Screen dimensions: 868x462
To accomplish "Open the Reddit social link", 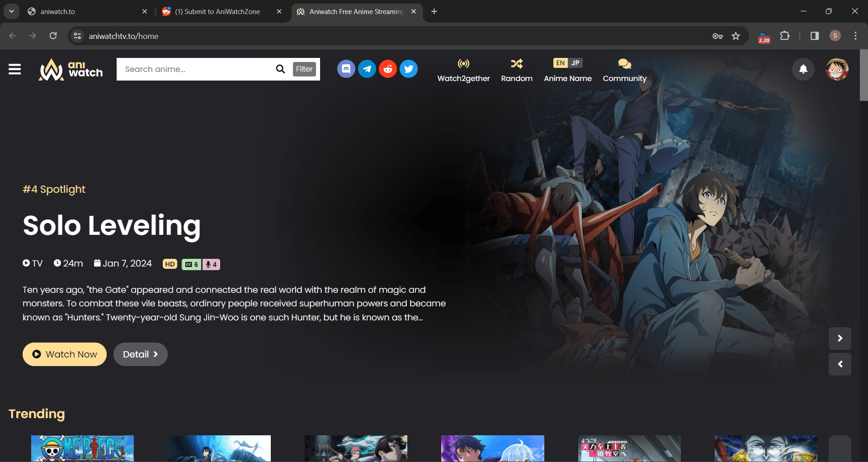I will pos(388,69).
